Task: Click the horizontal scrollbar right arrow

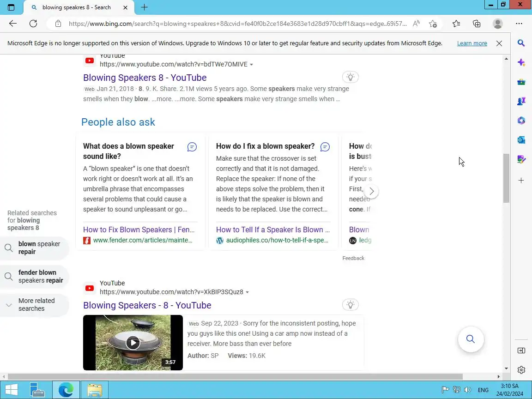Action: tap(499, 377)
